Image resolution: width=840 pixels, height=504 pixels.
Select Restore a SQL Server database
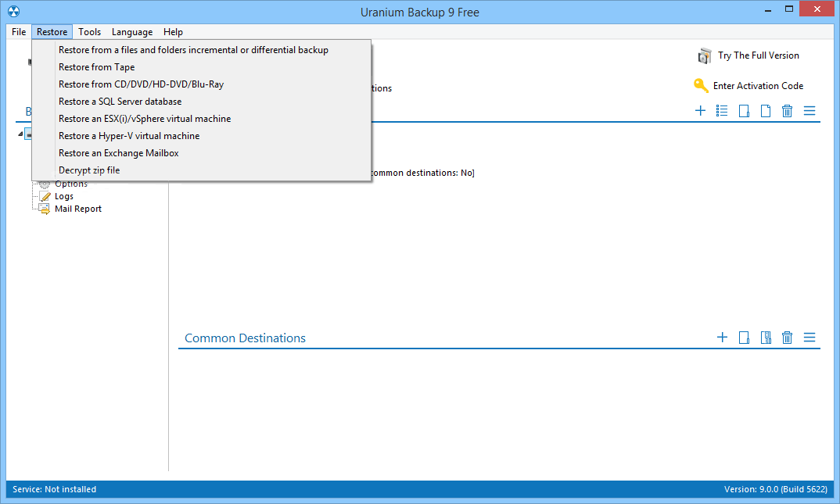[x=120, y=101]
